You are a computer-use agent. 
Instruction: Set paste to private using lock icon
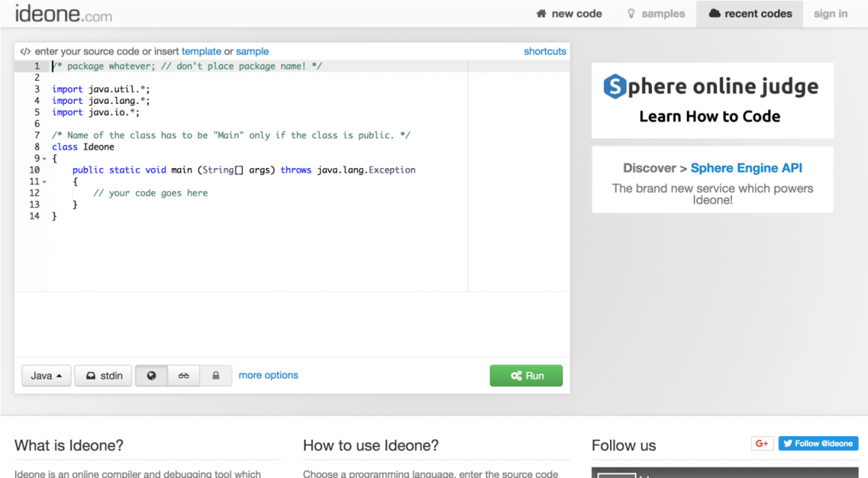click(216, 376)
